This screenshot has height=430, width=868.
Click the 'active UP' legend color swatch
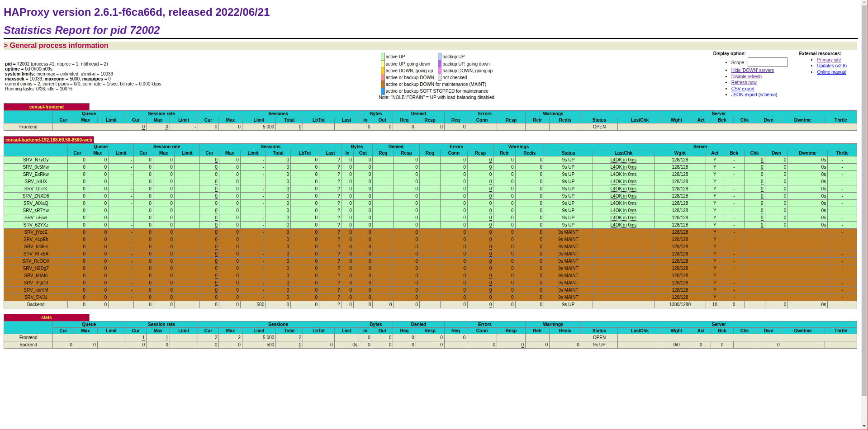383,57
